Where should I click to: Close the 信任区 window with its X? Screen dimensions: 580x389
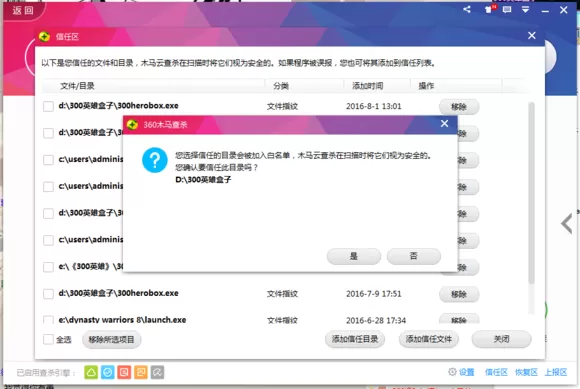coord(532,35)
